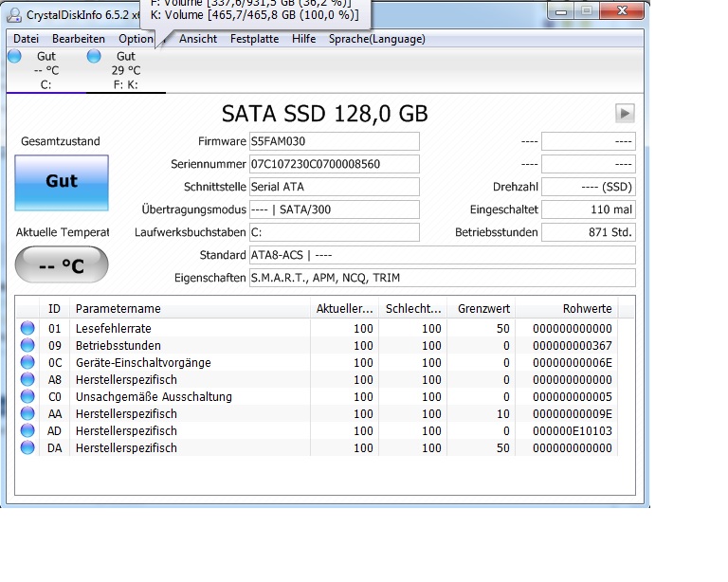Click the Firmware field S5FAM030
728x582 pixels.
pos(335,141)
